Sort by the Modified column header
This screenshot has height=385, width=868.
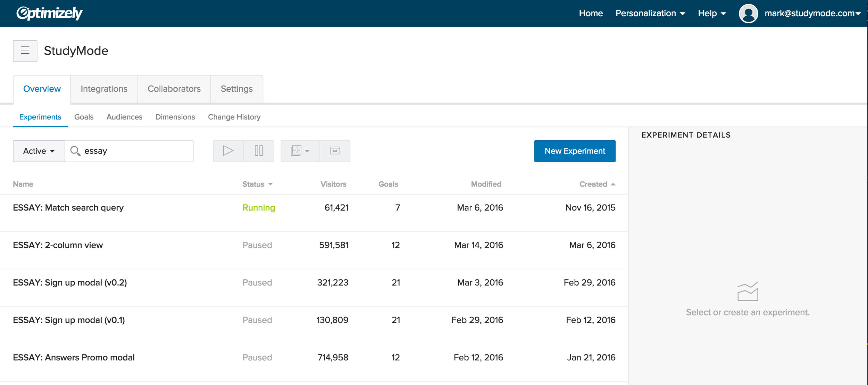coord(486,184)
